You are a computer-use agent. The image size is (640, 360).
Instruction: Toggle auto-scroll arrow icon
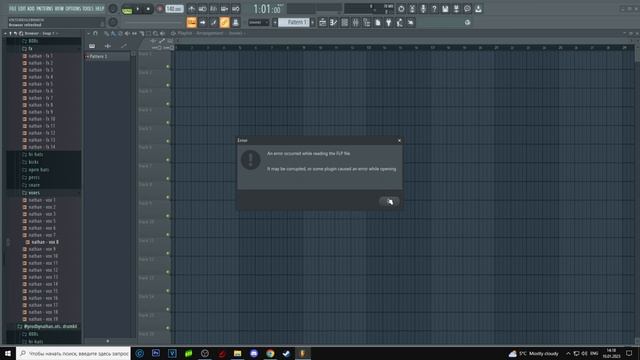pos(202,22)
